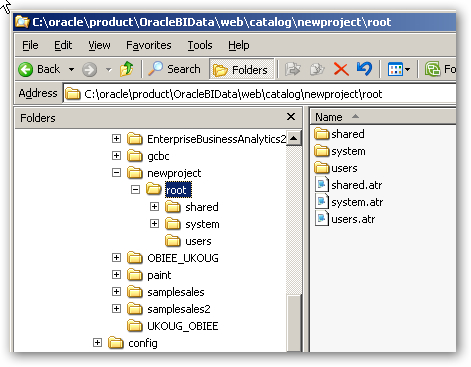The image size is (471, 367).
Task: Toggle the Folders pane button
Action: point(241,69)
